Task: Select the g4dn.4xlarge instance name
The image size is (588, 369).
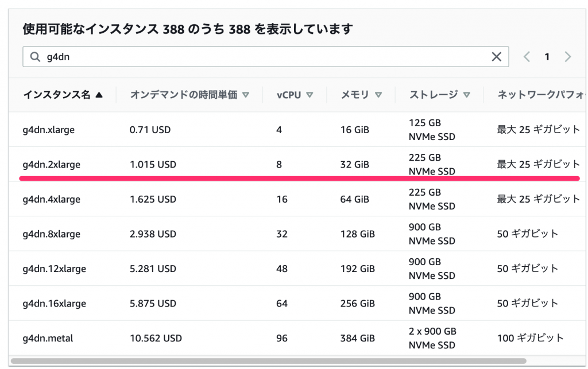Action: coord(51,199)
